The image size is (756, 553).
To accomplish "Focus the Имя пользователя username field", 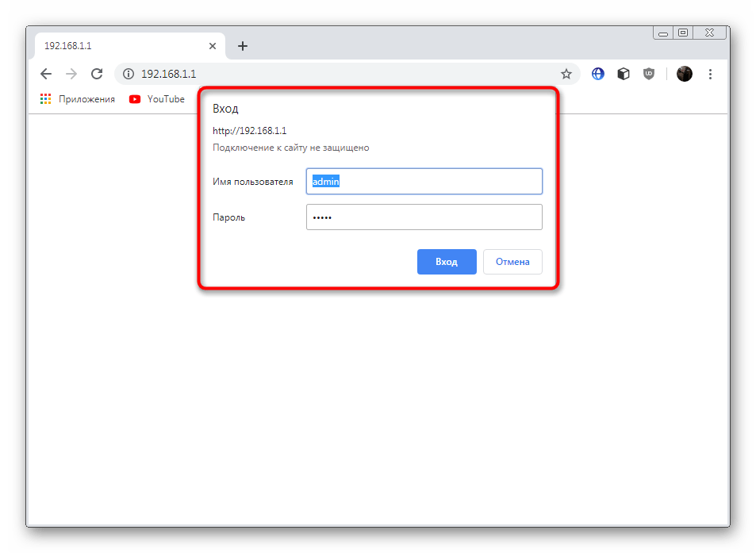I will tap(424, 182).
